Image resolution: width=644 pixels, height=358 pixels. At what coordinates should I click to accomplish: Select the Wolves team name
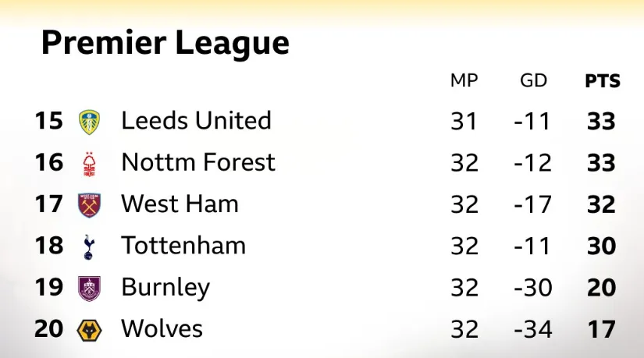(162, 328)
